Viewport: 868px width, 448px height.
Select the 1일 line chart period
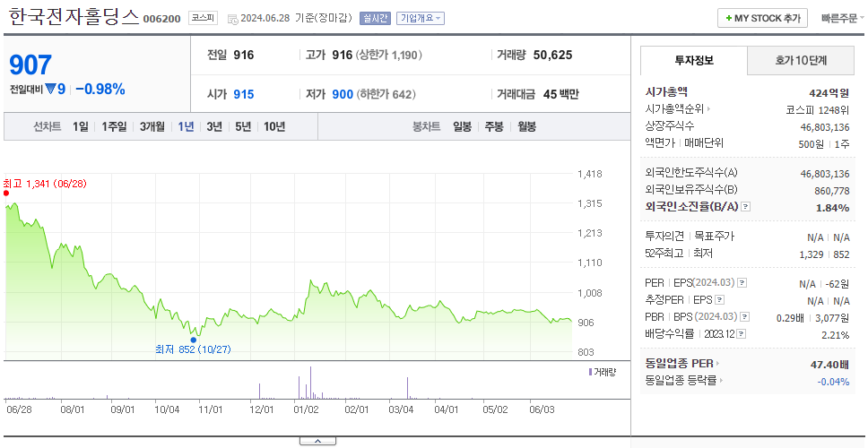(x=81, y=126)
